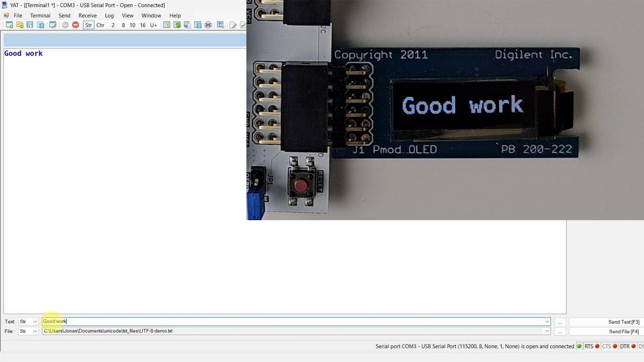The height and width of the screenshot is (362, 644).
Task: Open the Terminal menu
Action: (40, 16)
